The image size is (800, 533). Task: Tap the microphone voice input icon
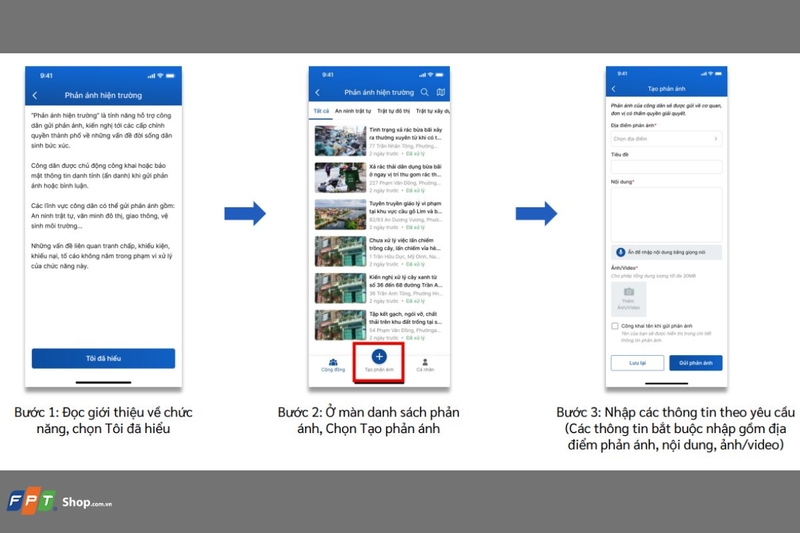(x=620, y=252)
